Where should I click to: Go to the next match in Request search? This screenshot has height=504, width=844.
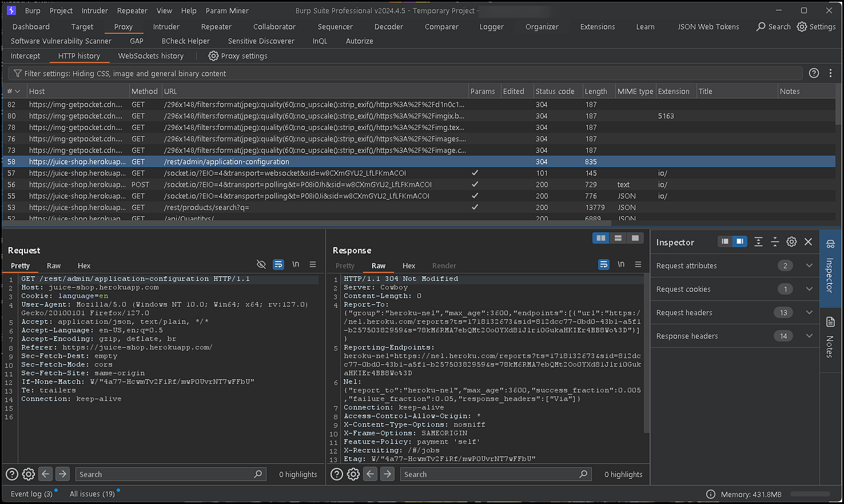point(63,474)
